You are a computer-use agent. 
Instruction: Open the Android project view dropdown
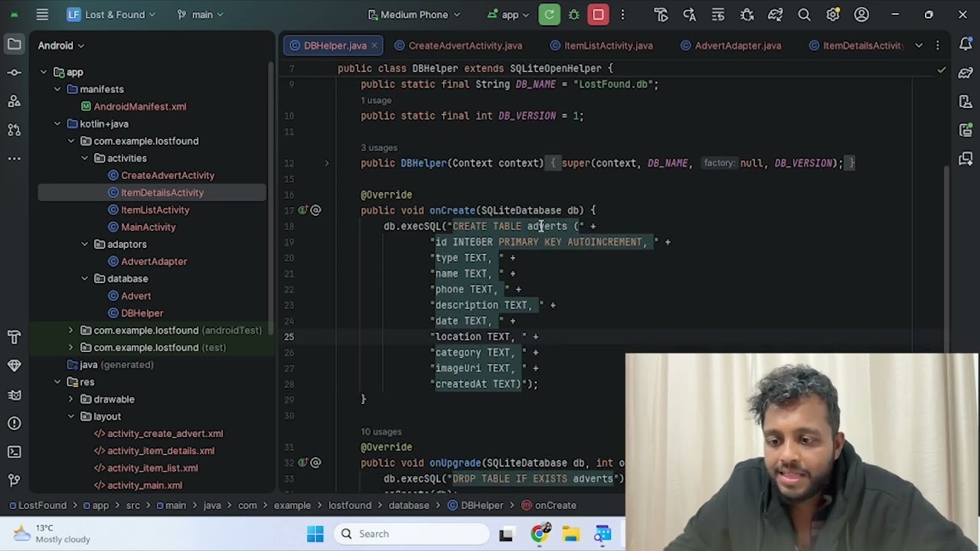(61, 45)
